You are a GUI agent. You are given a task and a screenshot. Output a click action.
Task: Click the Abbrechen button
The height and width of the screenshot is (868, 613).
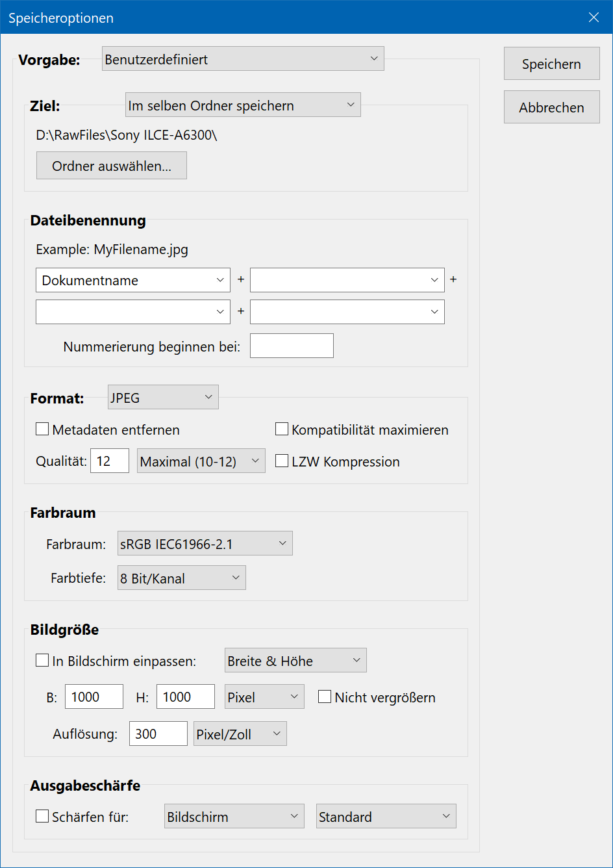(551, 107)
